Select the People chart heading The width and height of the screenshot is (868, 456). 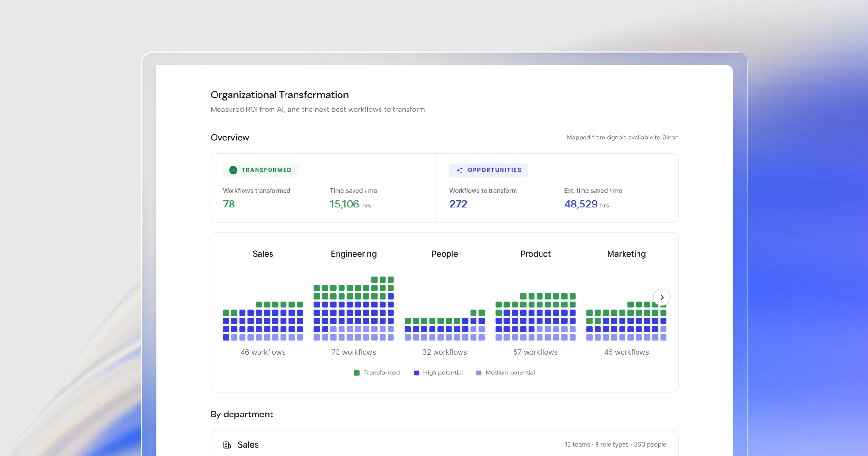445,254
